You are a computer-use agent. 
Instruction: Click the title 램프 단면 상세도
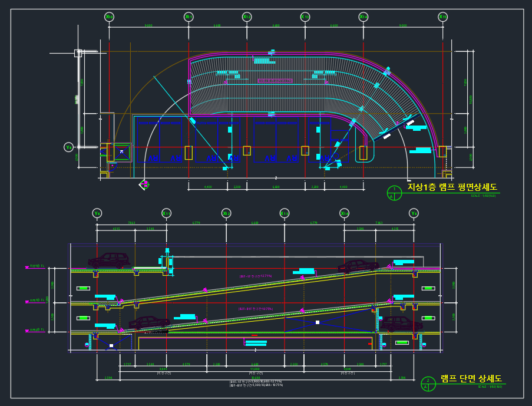(471, 378)
